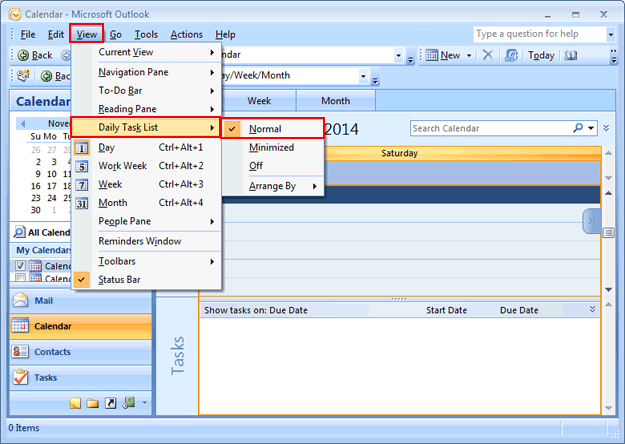Click the Today button
Screen dimensions: 625x444
[541, 55]
